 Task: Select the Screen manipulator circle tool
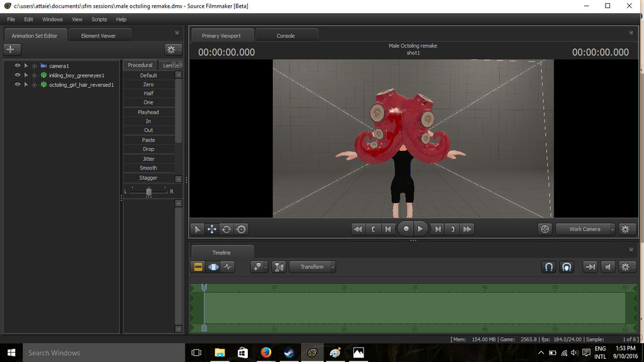241,229
